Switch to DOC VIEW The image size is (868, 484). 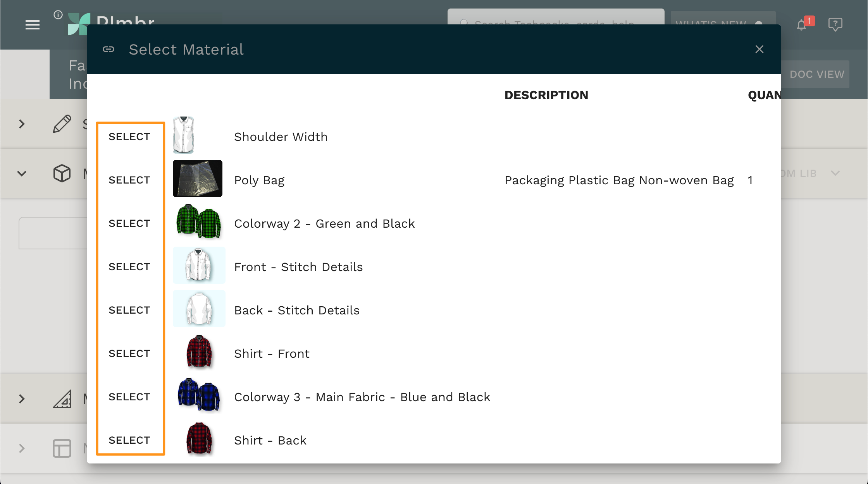(x=817, y=74)
